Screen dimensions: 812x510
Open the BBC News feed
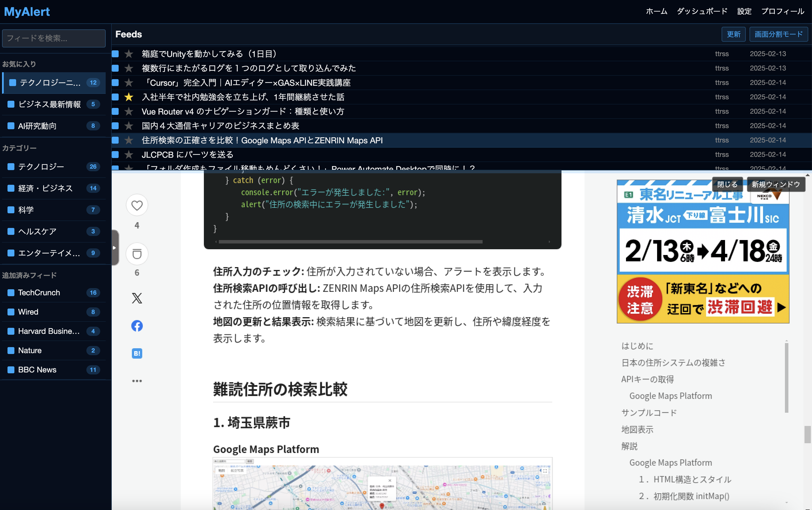(x=54, y=370)
